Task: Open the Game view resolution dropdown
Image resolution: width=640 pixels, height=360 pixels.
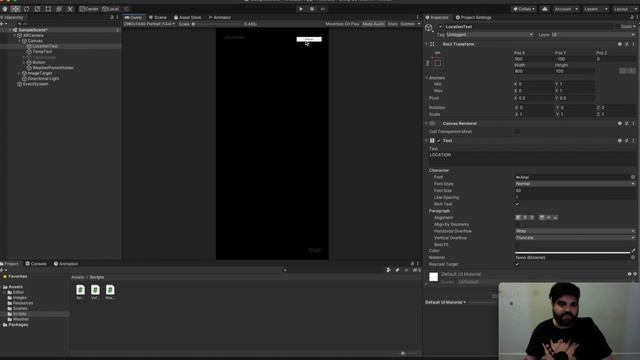Action: click(x=149, y=24)
